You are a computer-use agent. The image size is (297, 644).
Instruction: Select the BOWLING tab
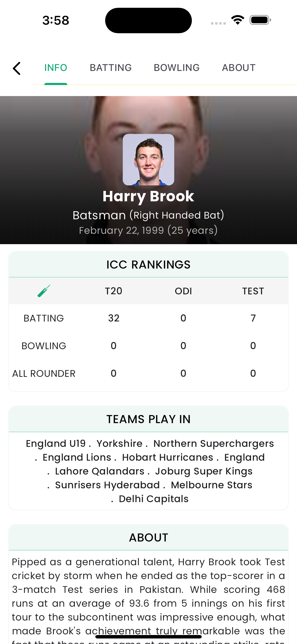tap(177, 68)
